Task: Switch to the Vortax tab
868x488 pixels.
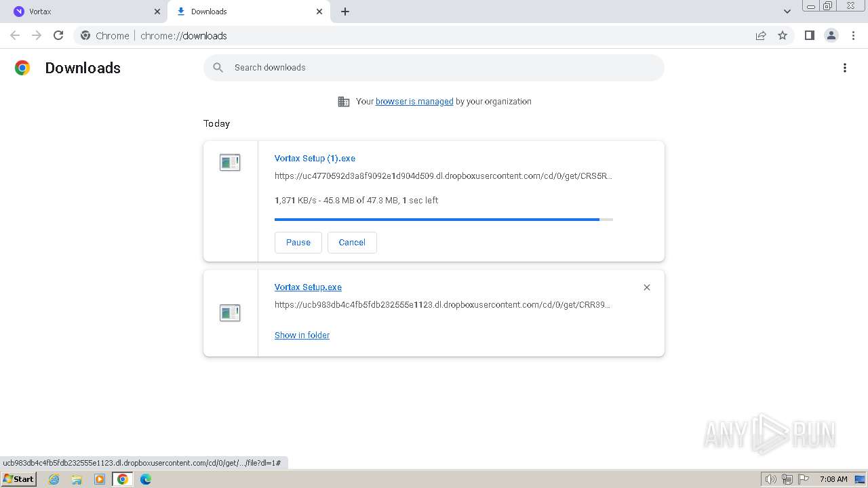Action: point(85,12)
